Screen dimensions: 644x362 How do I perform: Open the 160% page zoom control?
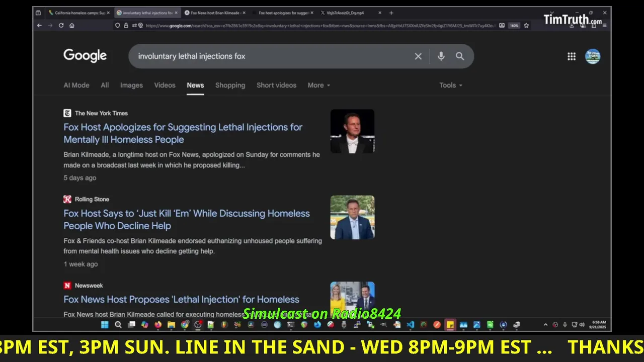click(514, 25)
